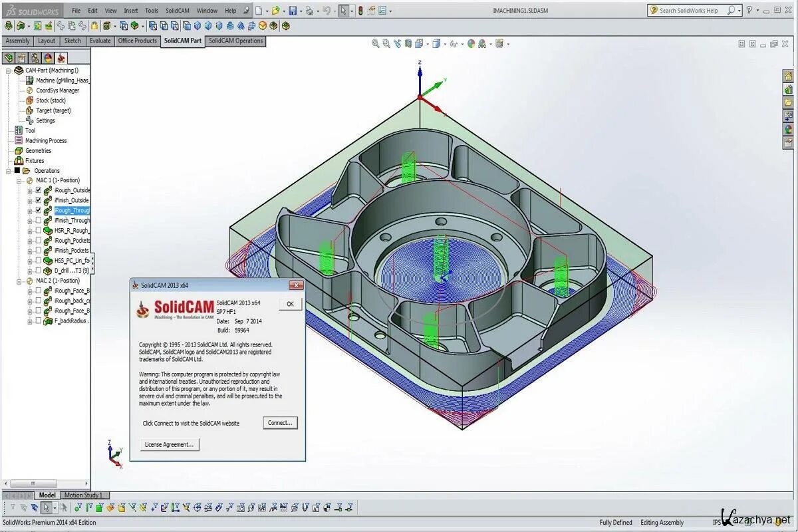Click the Connect... button

(x=280, y=423)
